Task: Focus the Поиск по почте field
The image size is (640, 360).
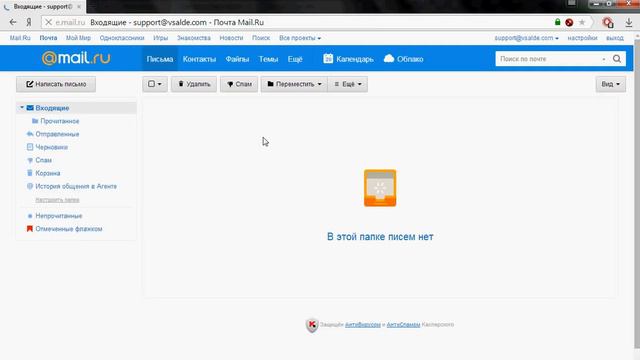Action: (x=549, y=59)
